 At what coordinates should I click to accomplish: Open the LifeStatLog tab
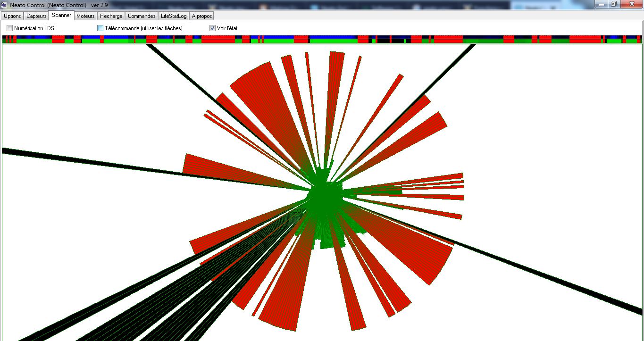point(174,16)
